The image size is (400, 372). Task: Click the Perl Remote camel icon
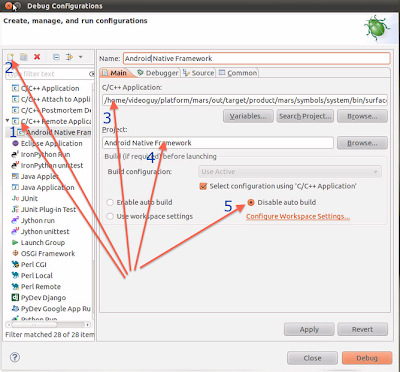point(15,286)
